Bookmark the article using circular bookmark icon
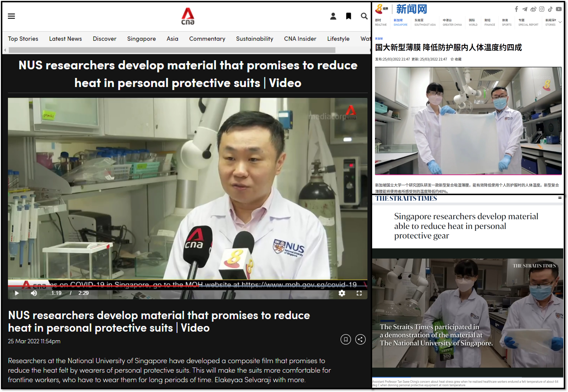Image resolution: width=568 pixels, height=392 pixels. [x=346, y=339]
